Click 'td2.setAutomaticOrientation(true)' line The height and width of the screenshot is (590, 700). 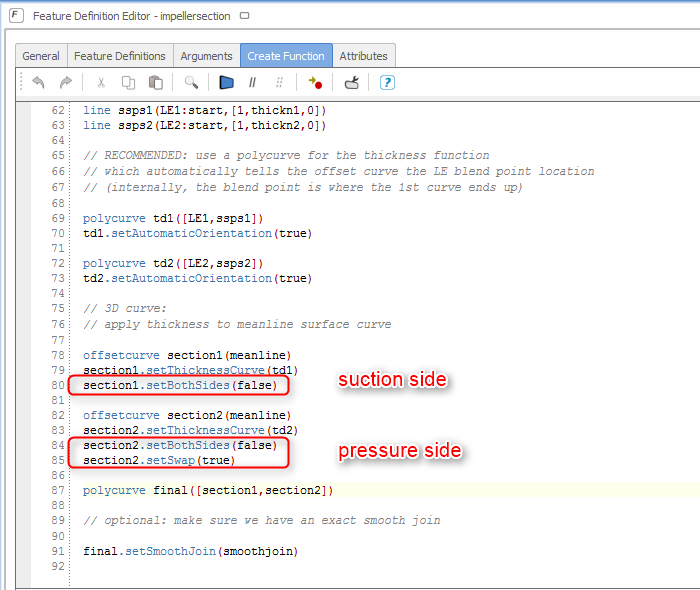(197, 278)
